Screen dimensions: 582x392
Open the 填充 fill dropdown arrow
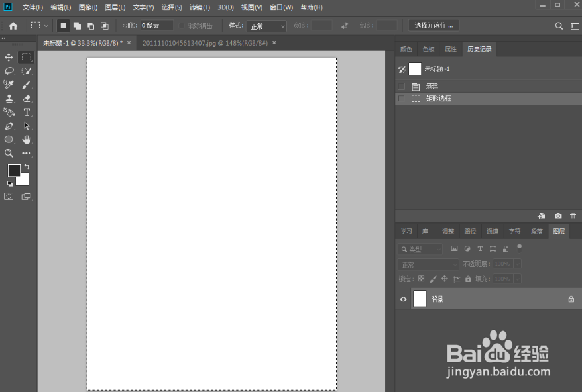518,279
